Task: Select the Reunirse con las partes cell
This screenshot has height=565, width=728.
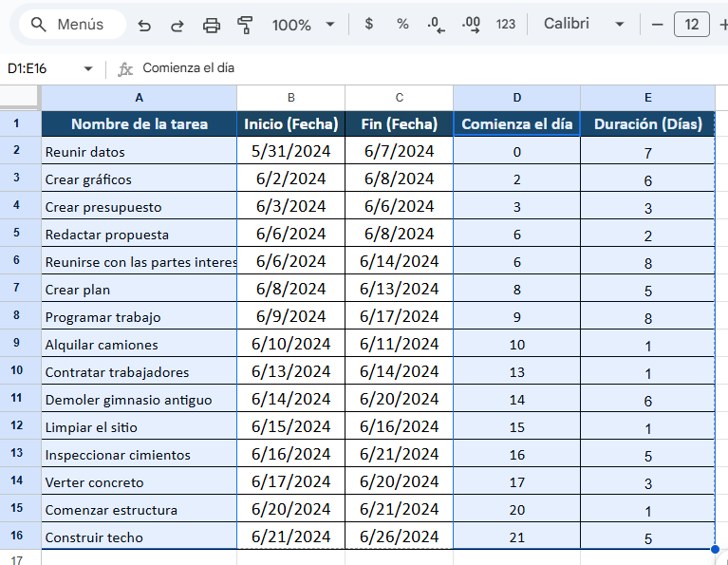Action: coord(139,261)
